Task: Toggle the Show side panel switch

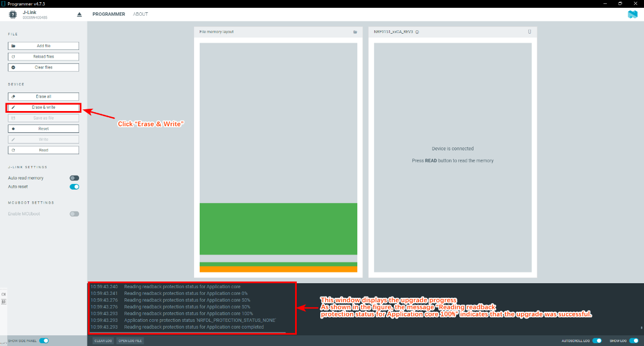Action: point(44,340)
